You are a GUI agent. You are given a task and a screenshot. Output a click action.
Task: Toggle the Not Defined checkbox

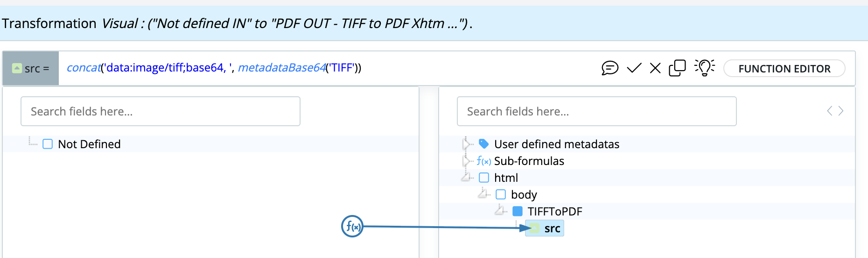point(48,144)
